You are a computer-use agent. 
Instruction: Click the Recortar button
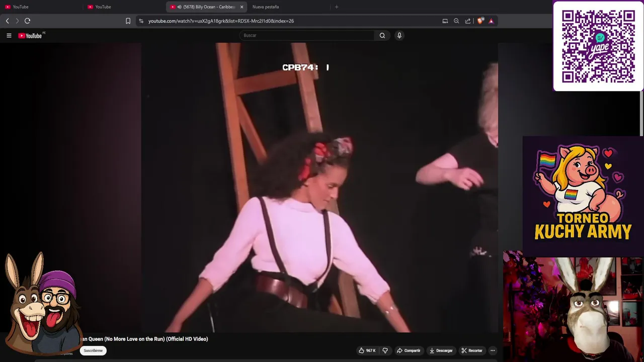472,350
